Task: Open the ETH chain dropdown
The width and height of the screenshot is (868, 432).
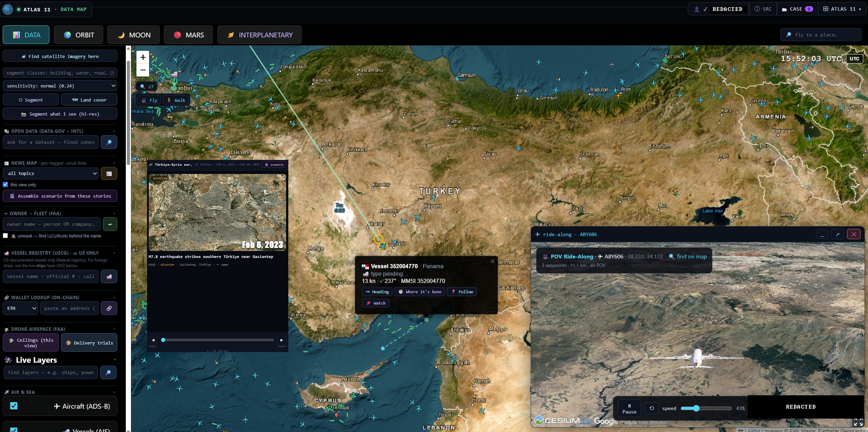Action: (x=21, y=308)
